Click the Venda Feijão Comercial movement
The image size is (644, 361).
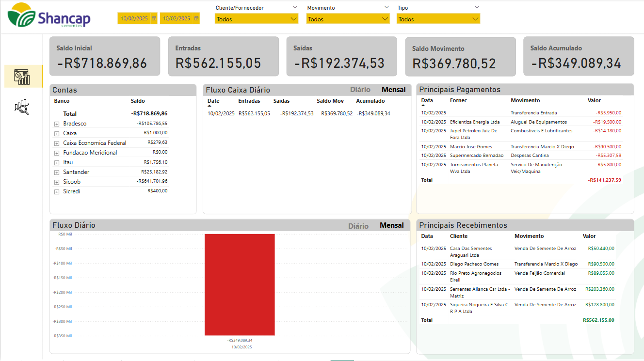[540, 273]
